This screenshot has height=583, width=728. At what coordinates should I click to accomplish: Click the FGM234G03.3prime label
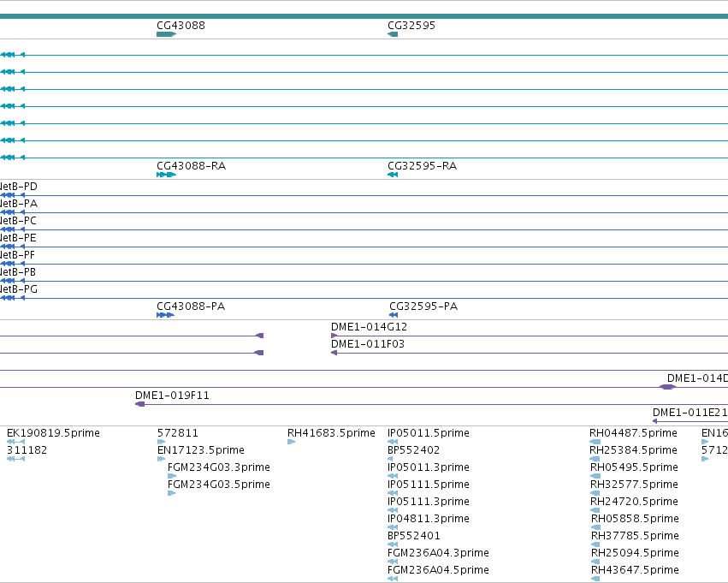click(x=219, y=467)
